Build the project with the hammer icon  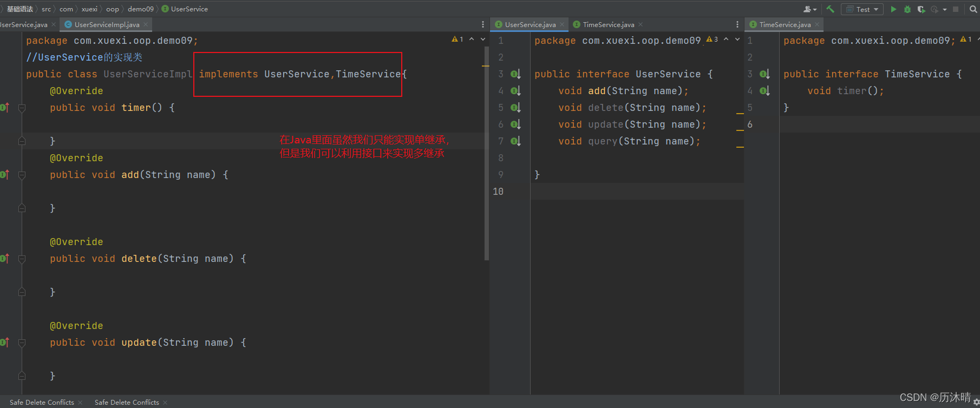pos(830,9)
